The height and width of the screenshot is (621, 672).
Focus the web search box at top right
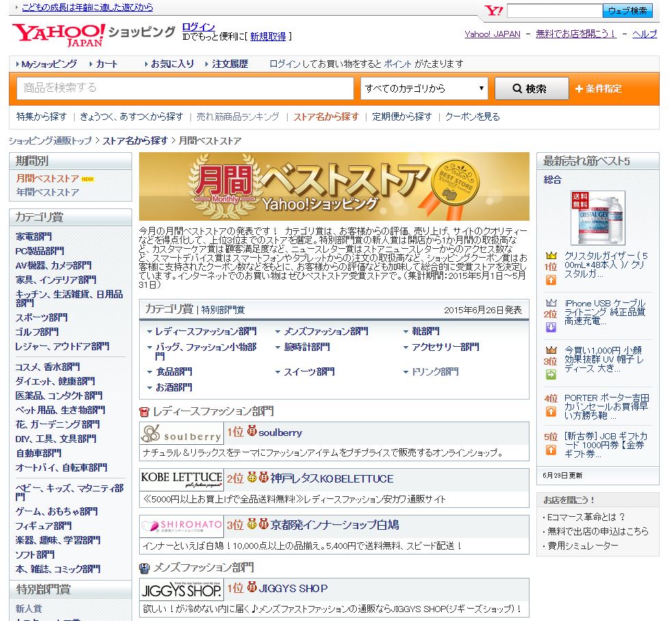pyautogui.click(x=555, y=11)
